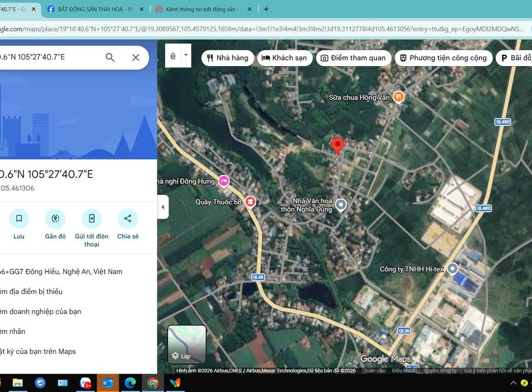Filter by Nhà hàng restaurants
532x392 pixels.
tap(227, 58)
